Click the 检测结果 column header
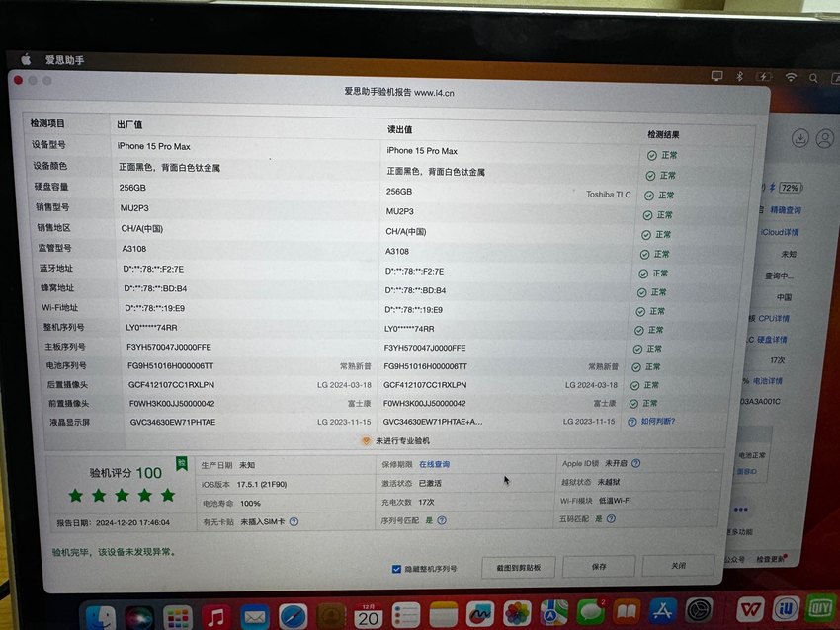The height and width of the screenshot is (630, 840). (663, 135)
